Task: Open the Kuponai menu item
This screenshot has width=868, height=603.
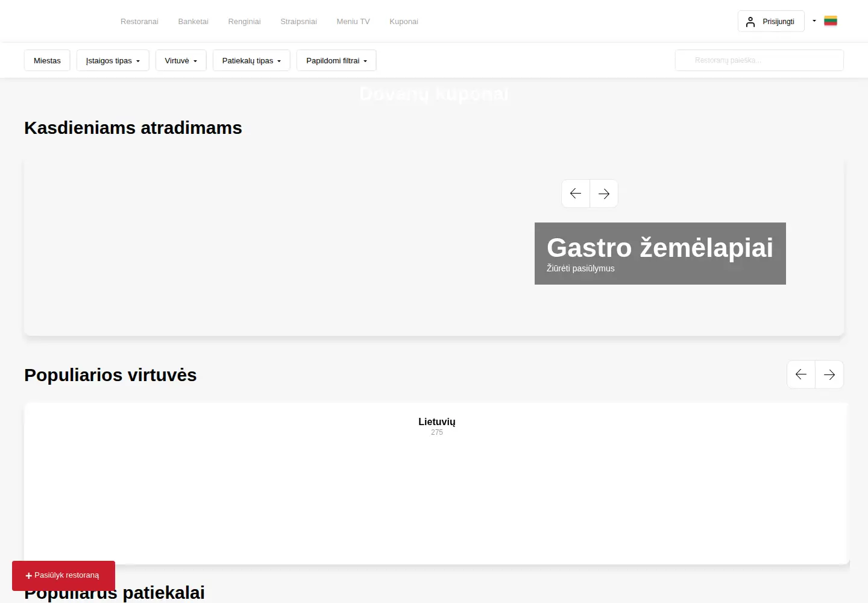Action: click(x=404, y=22)
